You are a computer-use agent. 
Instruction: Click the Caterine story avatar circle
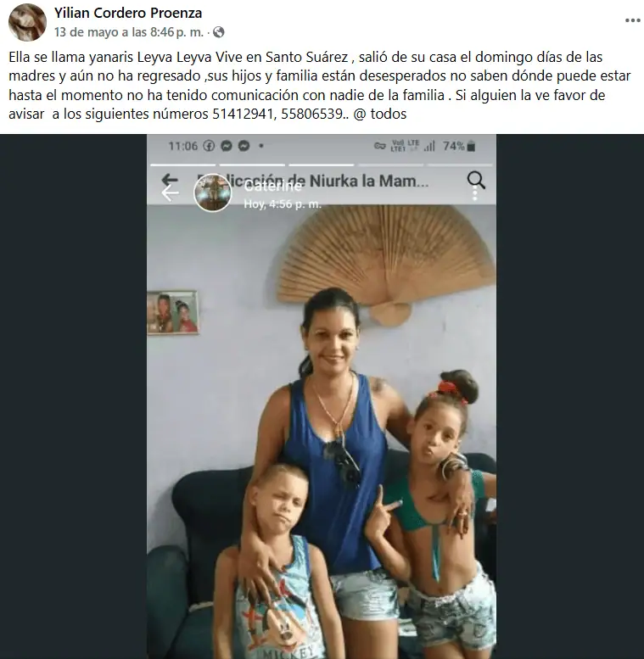point(212,193)
